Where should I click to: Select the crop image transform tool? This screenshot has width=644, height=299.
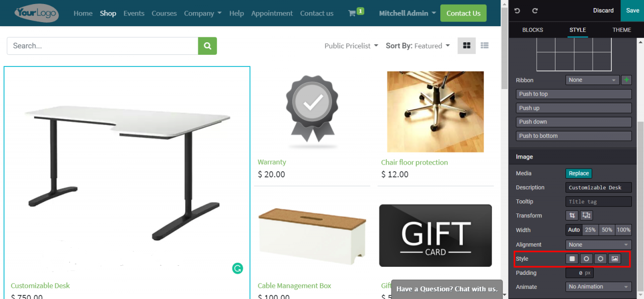572,215
